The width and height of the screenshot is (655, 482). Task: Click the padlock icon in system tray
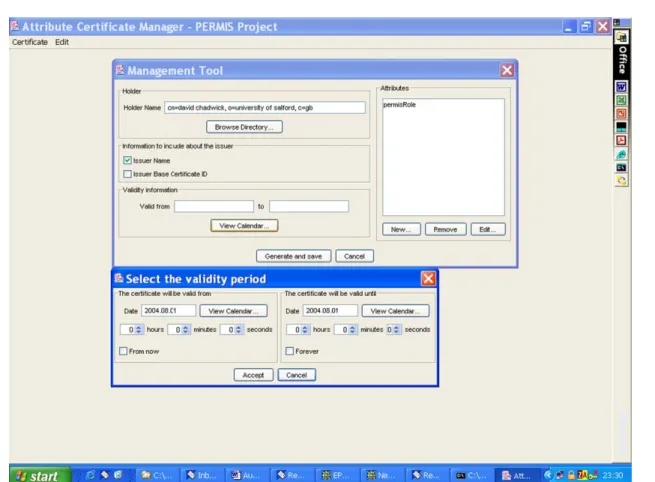point(571,475)
